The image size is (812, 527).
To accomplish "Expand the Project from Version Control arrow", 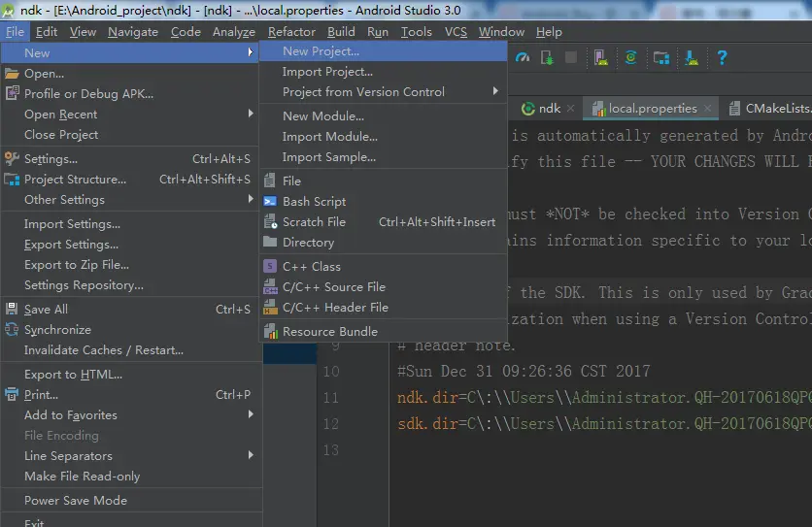I will coord(495,91).
